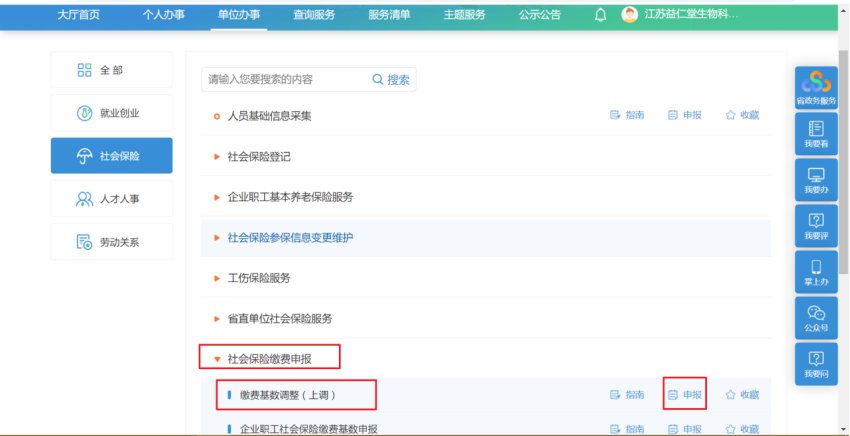Screen dimensions: 850x436
Task: Open the 掌上办 mobile icon
Action: tap(818, 271)
